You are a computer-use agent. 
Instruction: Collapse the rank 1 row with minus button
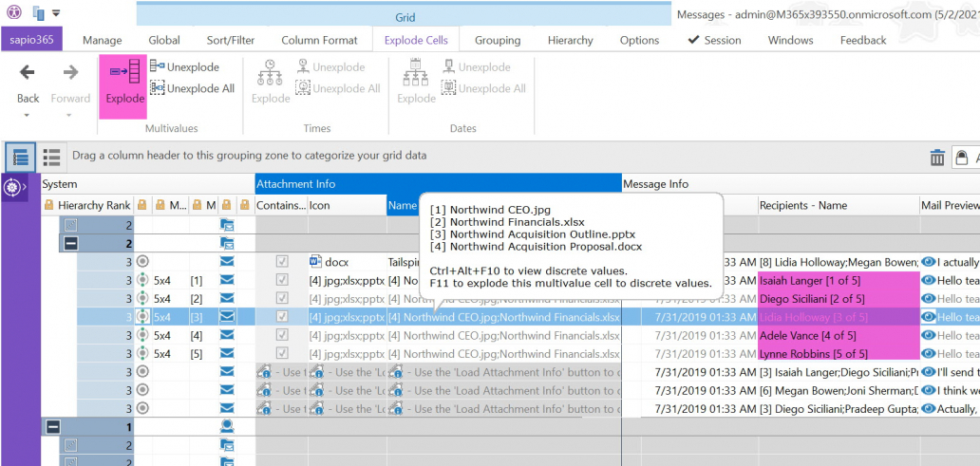coord(54,427)
